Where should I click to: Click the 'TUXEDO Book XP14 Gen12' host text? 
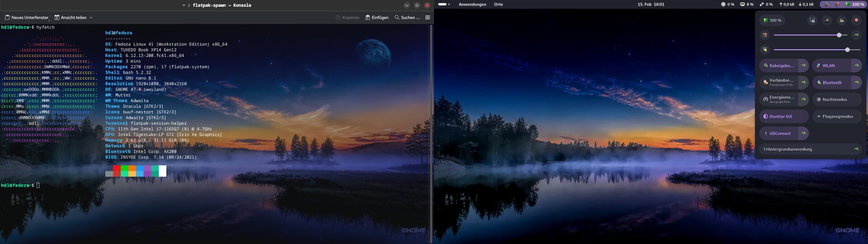coord(148,50)
